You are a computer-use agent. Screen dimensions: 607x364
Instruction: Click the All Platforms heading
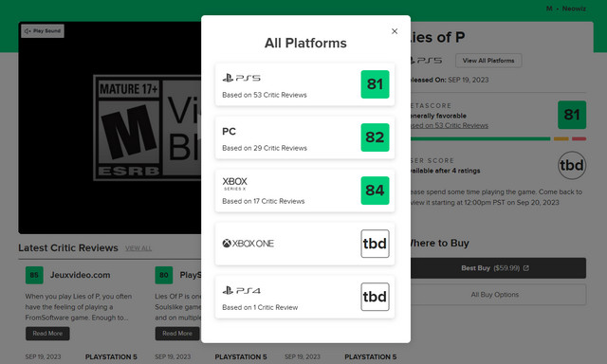(x=305, y=43)
